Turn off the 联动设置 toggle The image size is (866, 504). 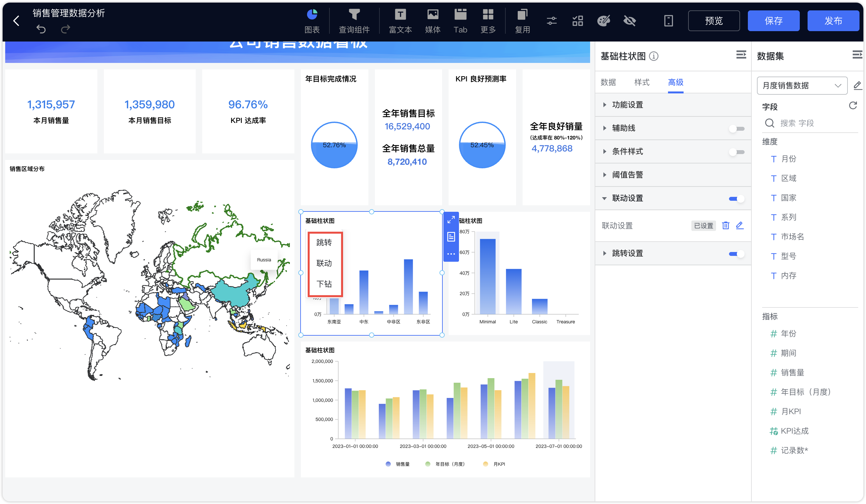coord(736,199)
